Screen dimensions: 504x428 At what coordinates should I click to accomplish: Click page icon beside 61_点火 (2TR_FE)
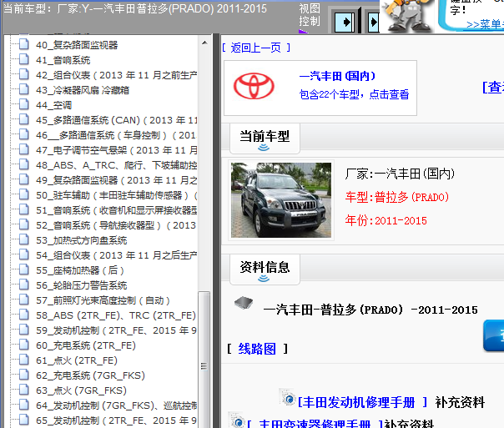click(x=24, y=360)
